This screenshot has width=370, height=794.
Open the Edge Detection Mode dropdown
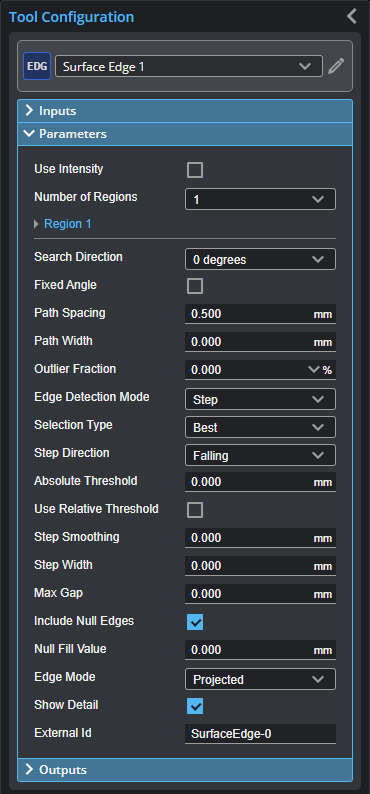(260, 399)
